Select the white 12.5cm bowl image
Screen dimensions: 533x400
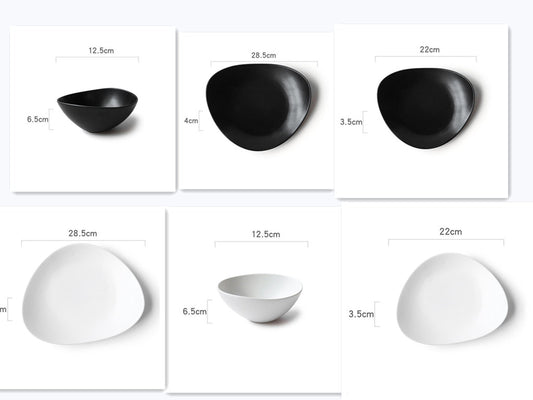click(260, 298)
